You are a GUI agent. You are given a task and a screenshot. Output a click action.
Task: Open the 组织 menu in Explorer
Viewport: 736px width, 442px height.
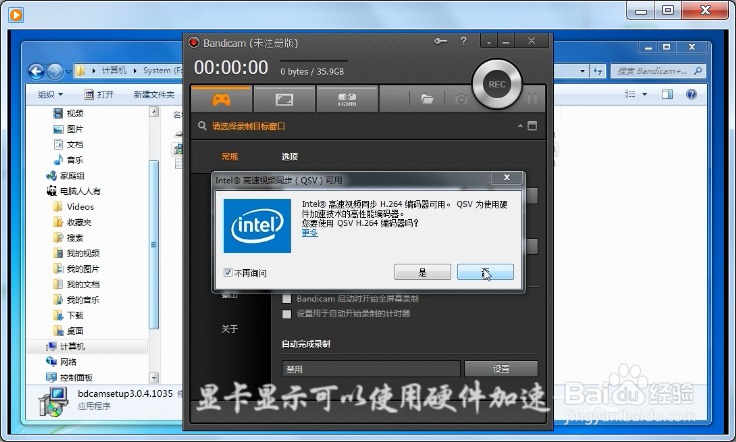click(50, 94)
